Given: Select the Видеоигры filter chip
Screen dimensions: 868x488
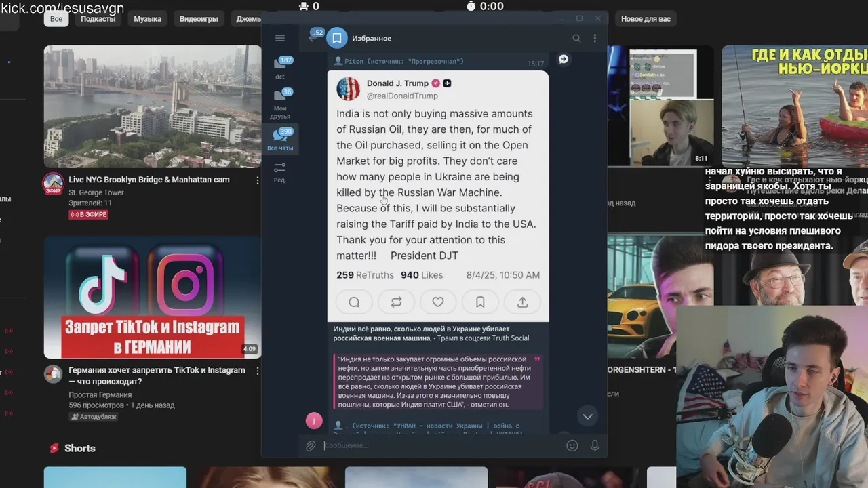Looking at the screenshot, I should click(x=199, y=19).
